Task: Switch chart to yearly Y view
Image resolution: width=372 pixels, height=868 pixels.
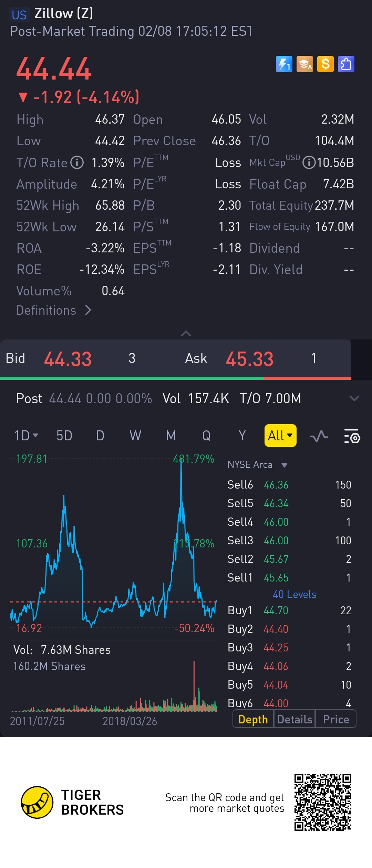Action: [x=242, y=436]
